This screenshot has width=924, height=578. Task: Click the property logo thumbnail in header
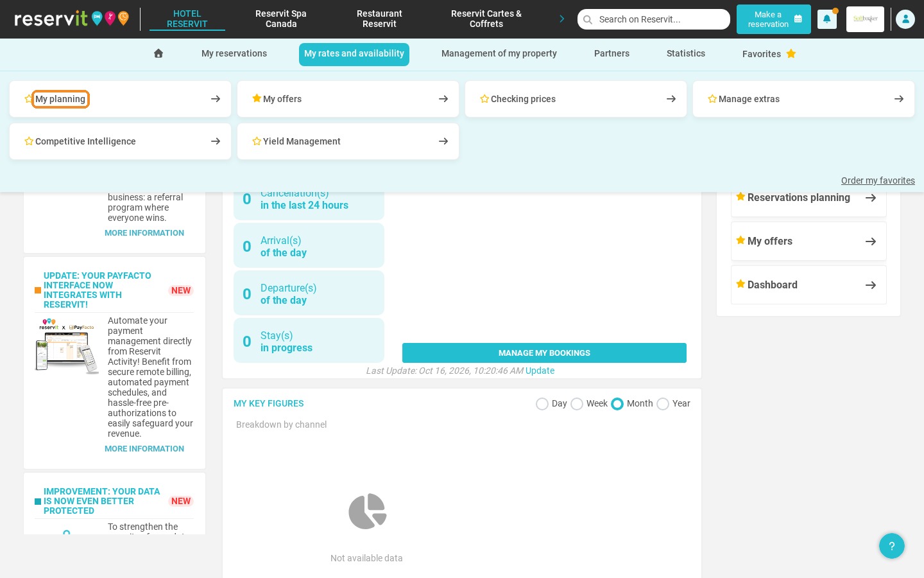pyautogui.click(x=865, y=19)
